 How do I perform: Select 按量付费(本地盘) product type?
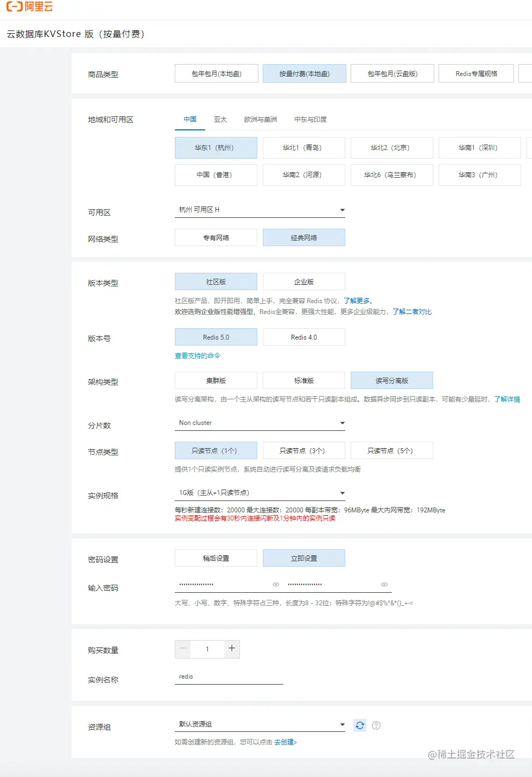305,73
